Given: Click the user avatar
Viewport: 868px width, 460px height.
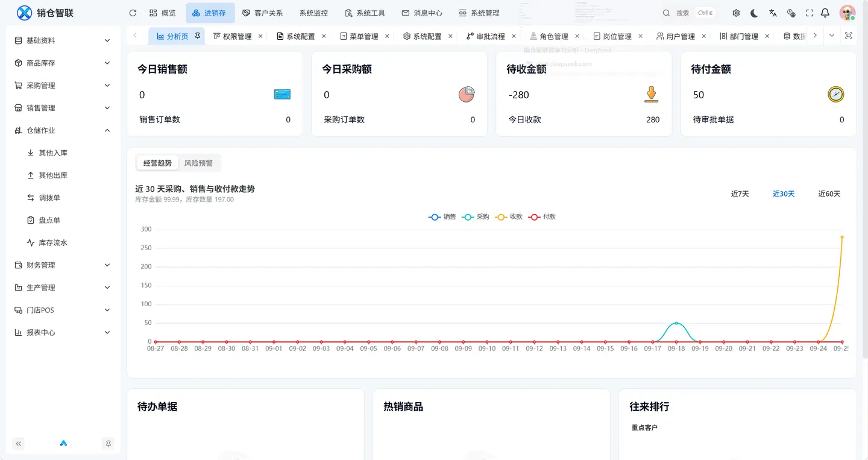Looking at the screenshot, I should click(x=848, y=13).
